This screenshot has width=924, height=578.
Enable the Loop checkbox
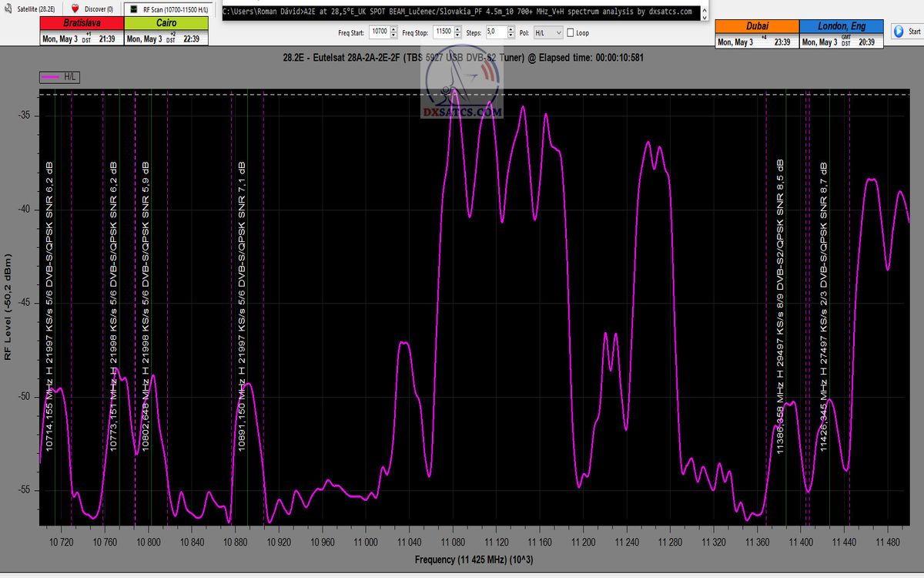570,33
